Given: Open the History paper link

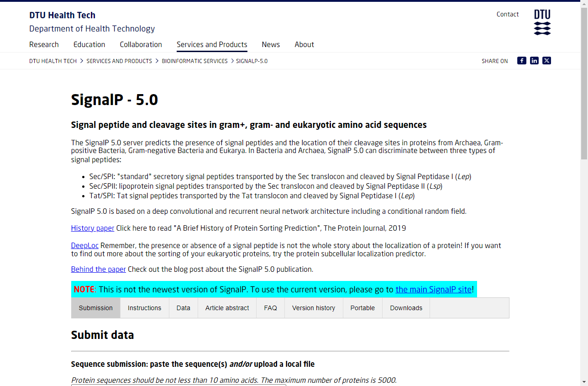Looking at the screenshot, I should 93,228.
